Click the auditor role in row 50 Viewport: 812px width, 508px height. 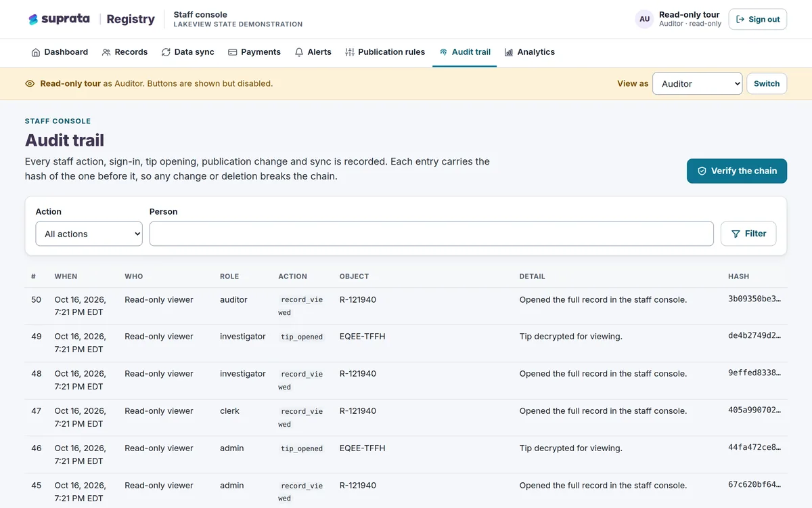(x=233, y=299)
